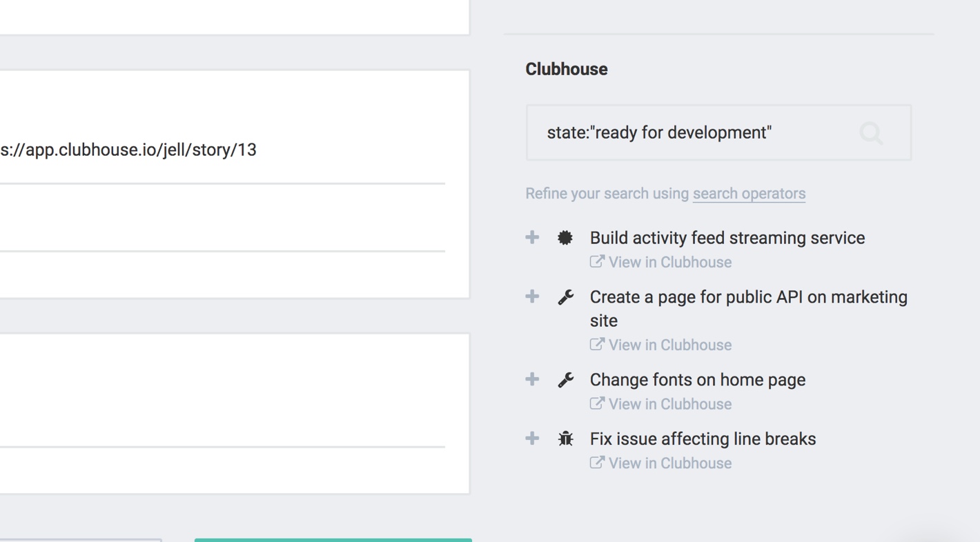The width and height of the screenshot is (980, 542).
Task: Click the bug icon beside Fix issue story
Action: click(566, 439)
